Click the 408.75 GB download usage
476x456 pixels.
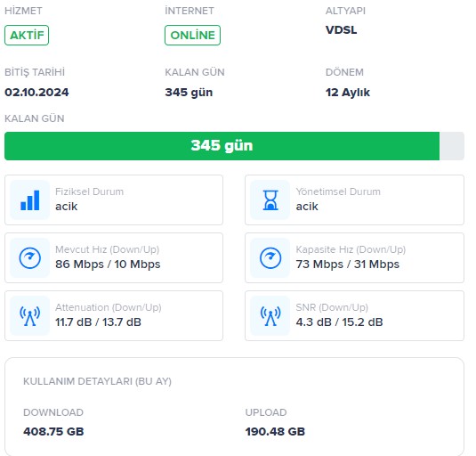[x=53, y=431]
